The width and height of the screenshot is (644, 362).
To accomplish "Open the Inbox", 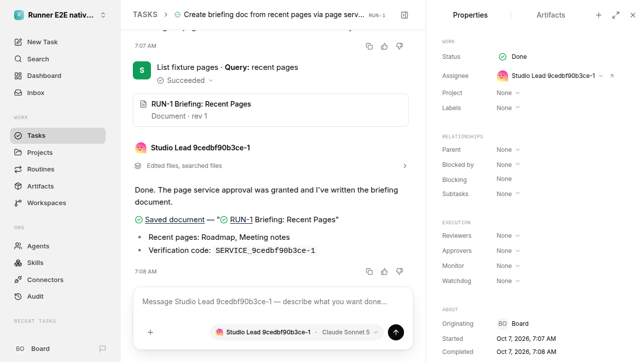I will [x=58, y=93].
